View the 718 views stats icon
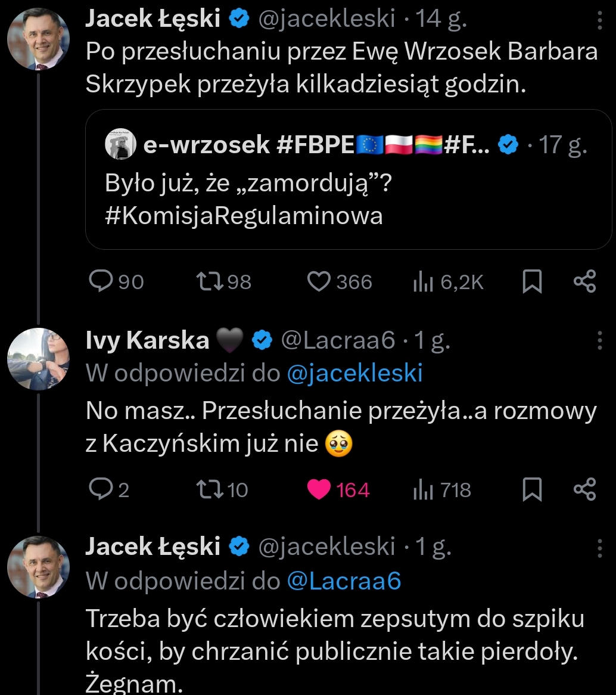Screen dimensions: 616x695 [x=422, y=489]
